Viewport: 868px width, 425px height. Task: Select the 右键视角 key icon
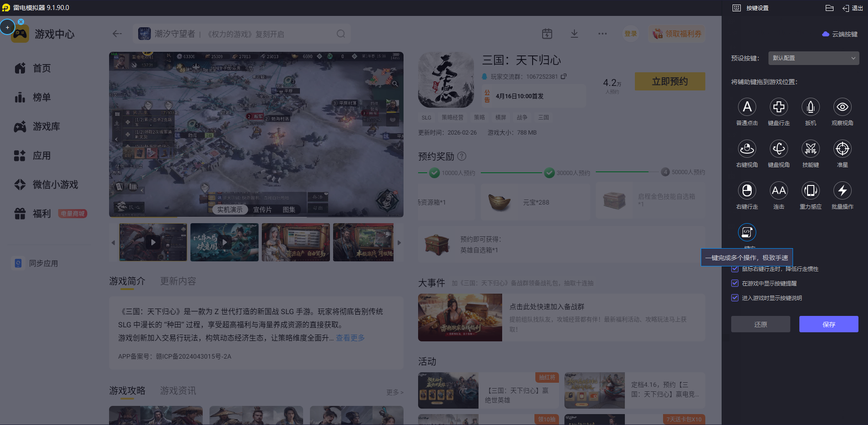[747, 149]
